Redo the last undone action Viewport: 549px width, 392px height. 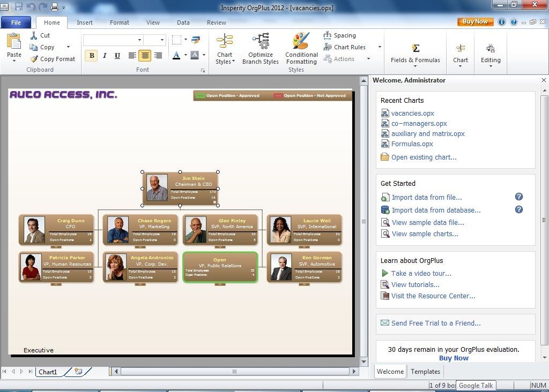[43, 6]
